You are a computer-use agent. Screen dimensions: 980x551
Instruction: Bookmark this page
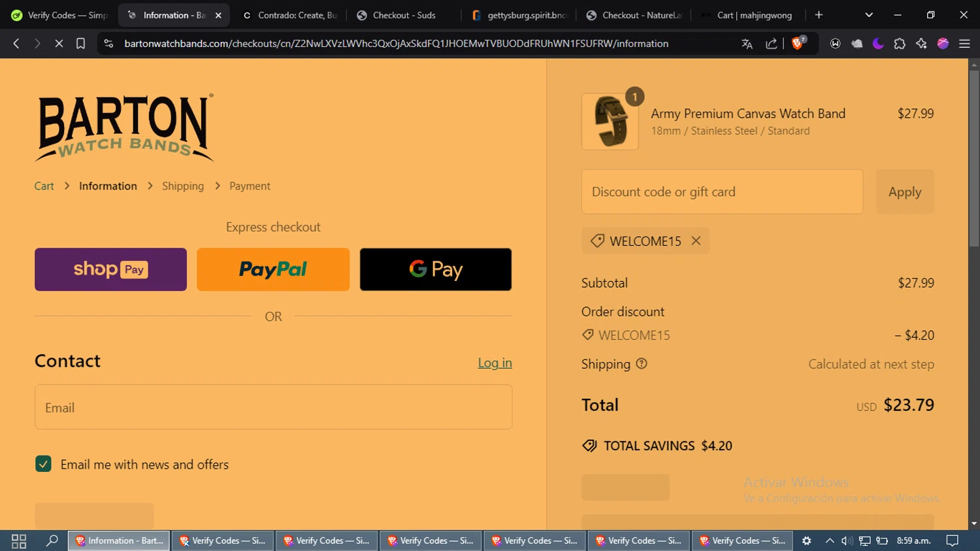(80, 44)
